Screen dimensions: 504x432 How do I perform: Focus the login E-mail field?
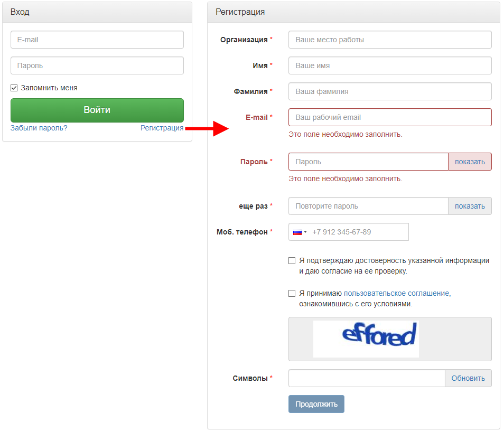coord(97,40)
